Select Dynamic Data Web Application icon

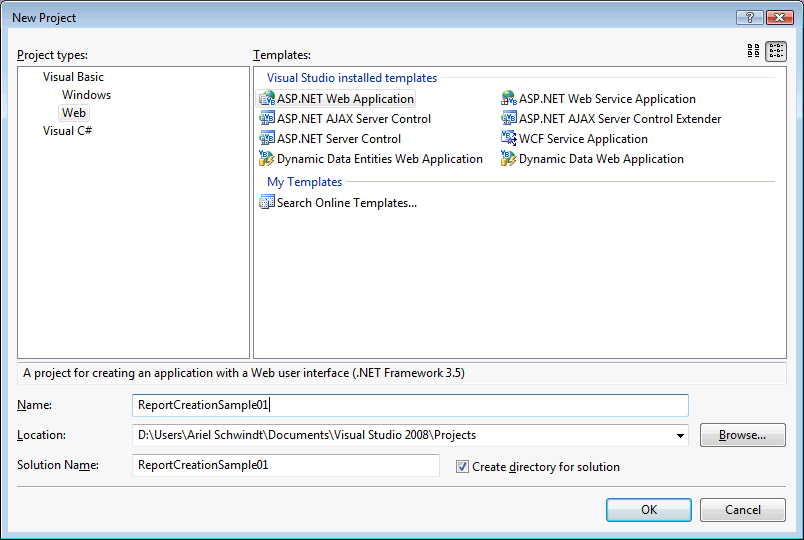tap(509, 159)
